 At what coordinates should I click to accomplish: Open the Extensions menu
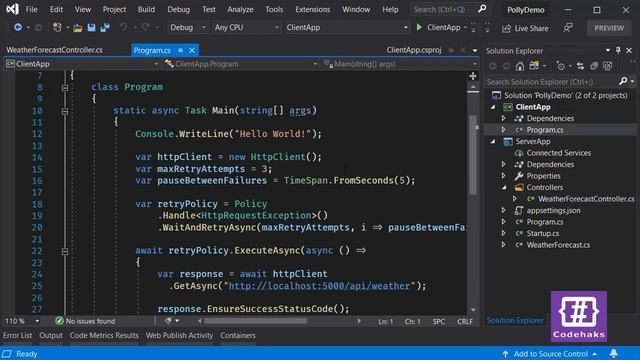pyautogui.click(x=313, y=9)
